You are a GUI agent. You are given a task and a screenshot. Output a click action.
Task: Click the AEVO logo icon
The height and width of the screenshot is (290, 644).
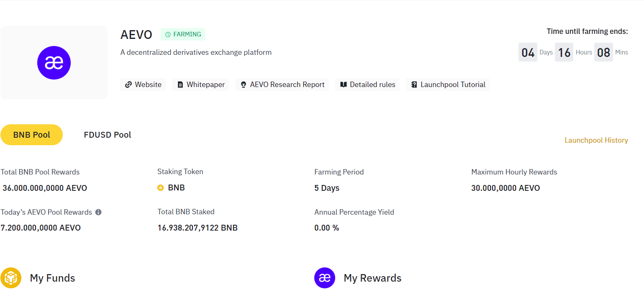point(54,62)
